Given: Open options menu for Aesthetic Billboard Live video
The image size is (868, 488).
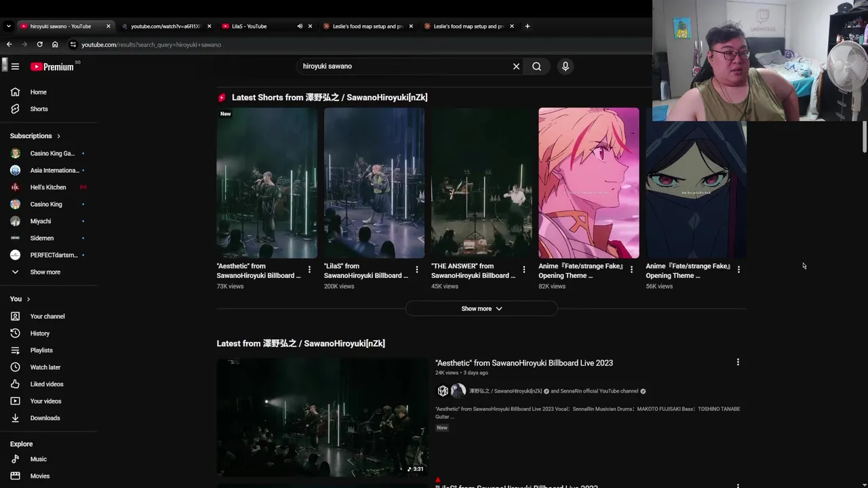Looking at the screenshot, I should pos(738,362).
